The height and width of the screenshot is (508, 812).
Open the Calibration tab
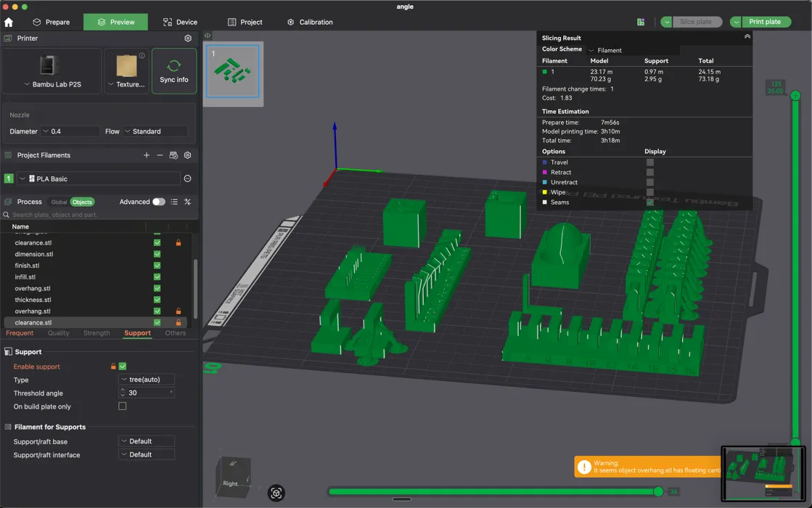pos(310,22)
